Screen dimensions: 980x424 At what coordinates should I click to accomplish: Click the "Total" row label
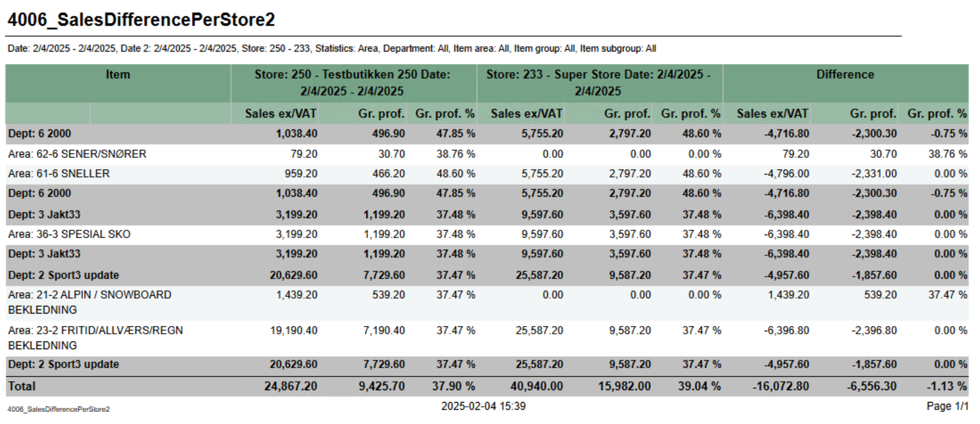(22, 386)
